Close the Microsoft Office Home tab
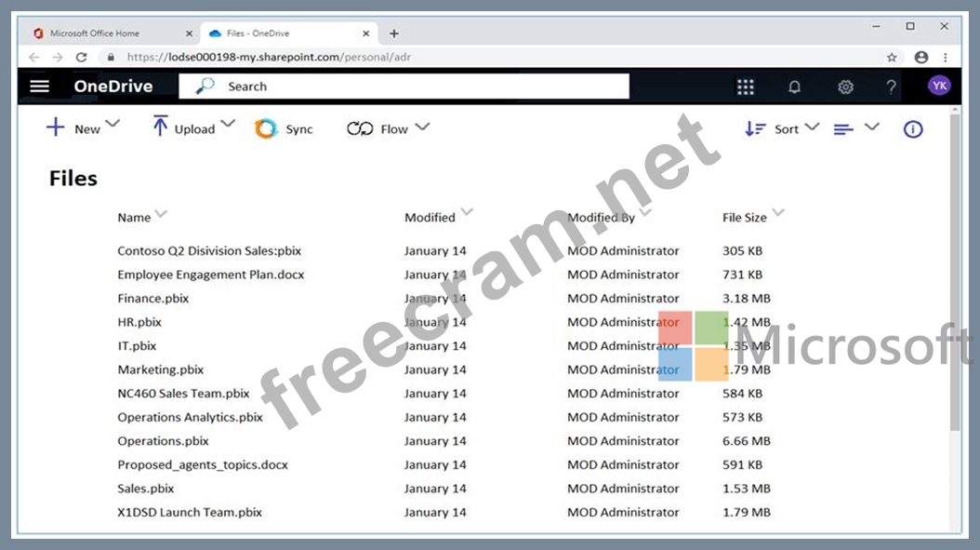980x550 pixels. click(189, 34)
